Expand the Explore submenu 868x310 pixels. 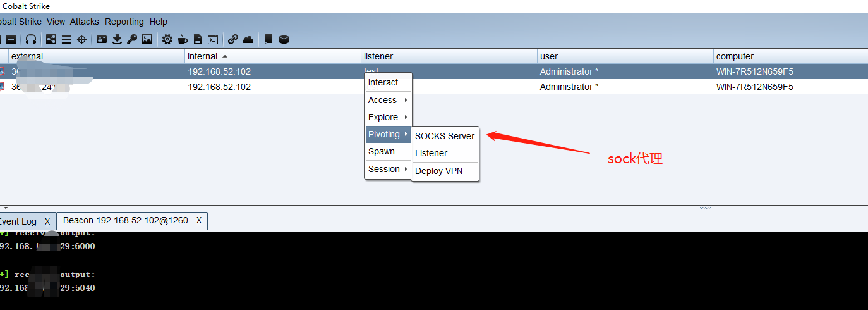pyautogui.click(x=388, y=117)
